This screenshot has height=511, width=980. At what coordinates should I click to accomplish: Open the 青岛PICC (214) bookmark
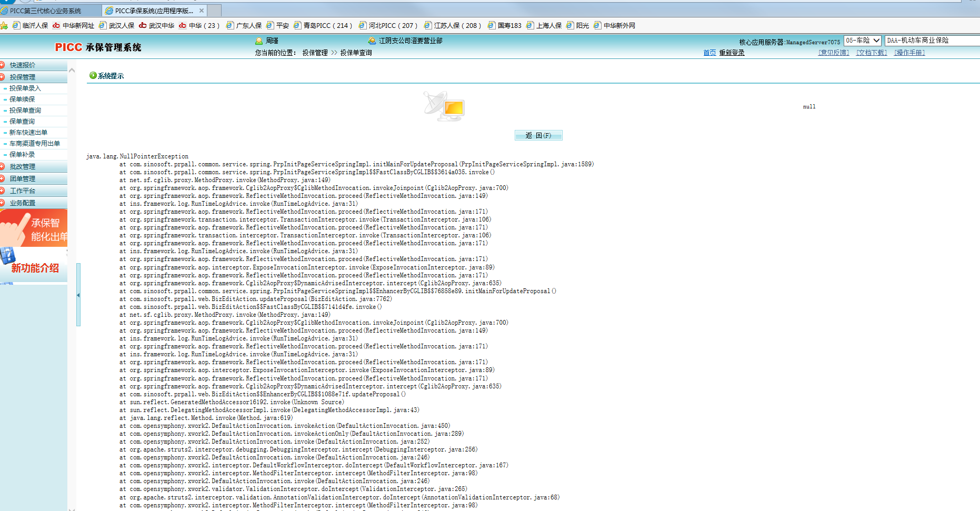(x=323, y=25)
